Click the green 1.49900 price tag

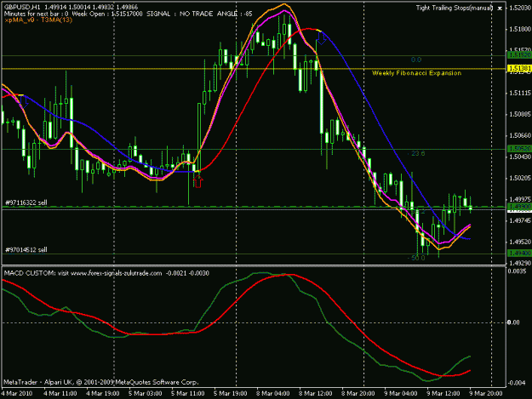pyautogui.click(x=519, y=207)
